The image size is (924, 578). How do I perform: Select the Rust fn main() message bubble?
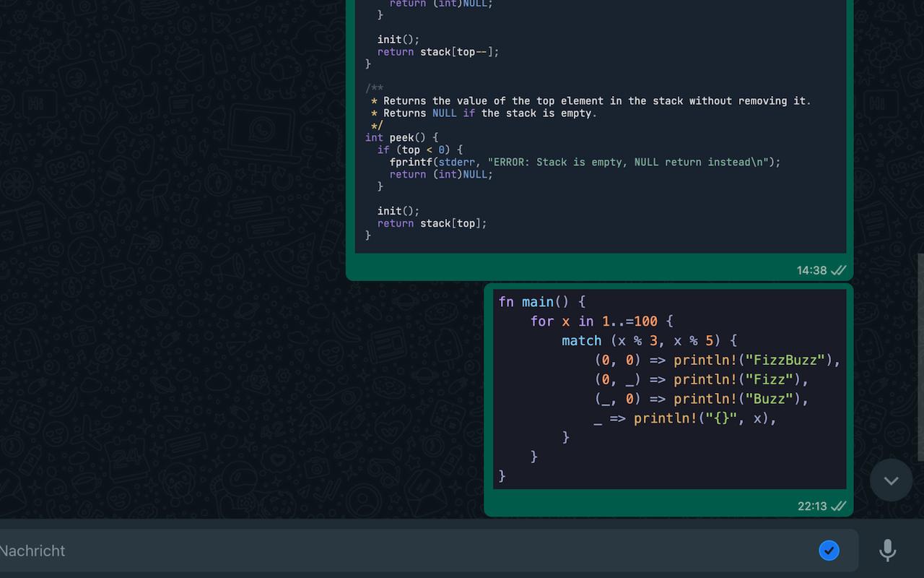click(x=670, y=389)
